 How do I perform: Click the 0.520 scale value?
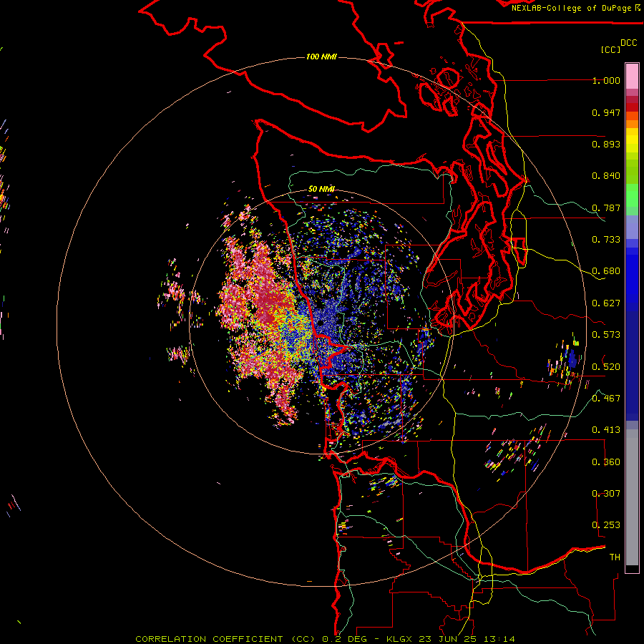(606, 366)
